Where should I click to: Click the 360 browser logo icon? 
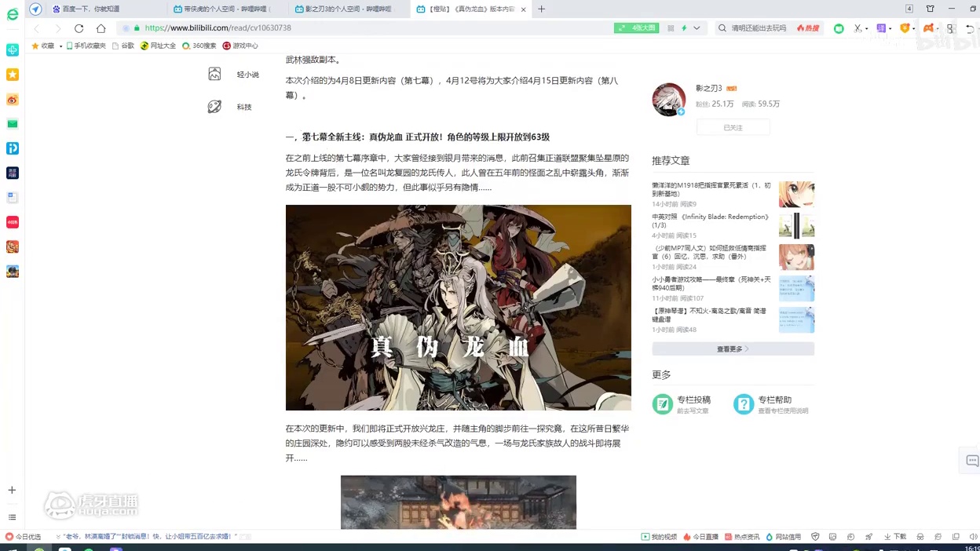coord(13,14)
